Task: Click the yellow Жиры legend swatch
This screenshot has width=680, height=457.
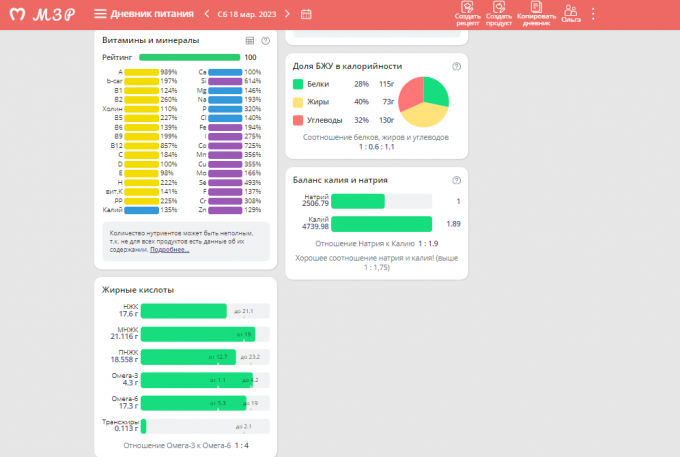Action: 298,102
